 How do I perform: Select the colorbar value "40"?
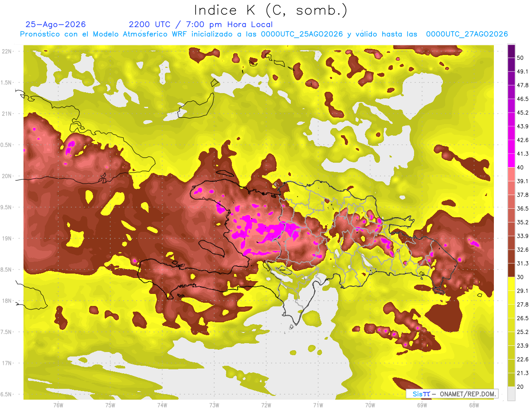click(x=520, y=168)
